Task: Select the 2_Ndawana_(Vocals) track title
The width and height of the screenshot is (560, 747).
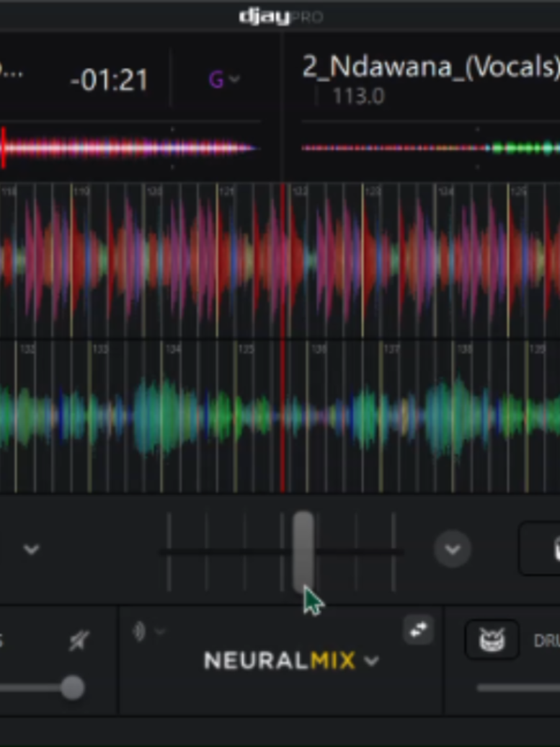Action: (x=430, y=66)
